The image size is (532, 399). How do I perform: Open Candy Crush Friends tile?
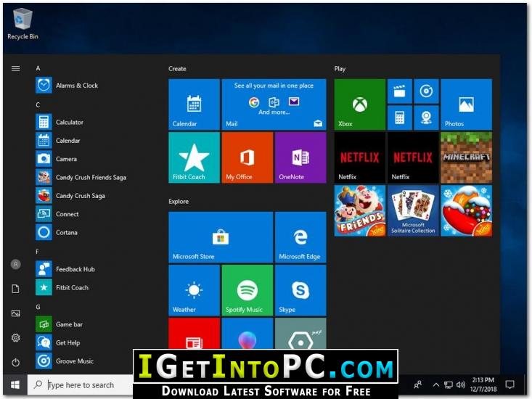point(360,210)
